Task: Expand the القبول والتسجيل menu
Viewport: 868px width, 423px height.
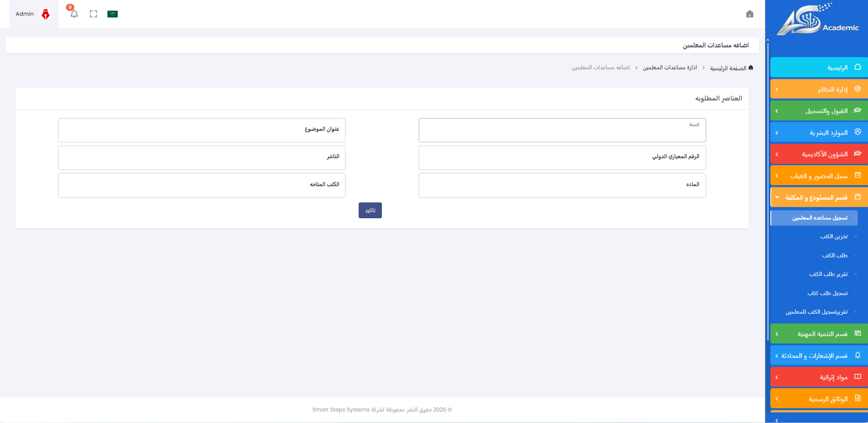Action: coord(819,111)
